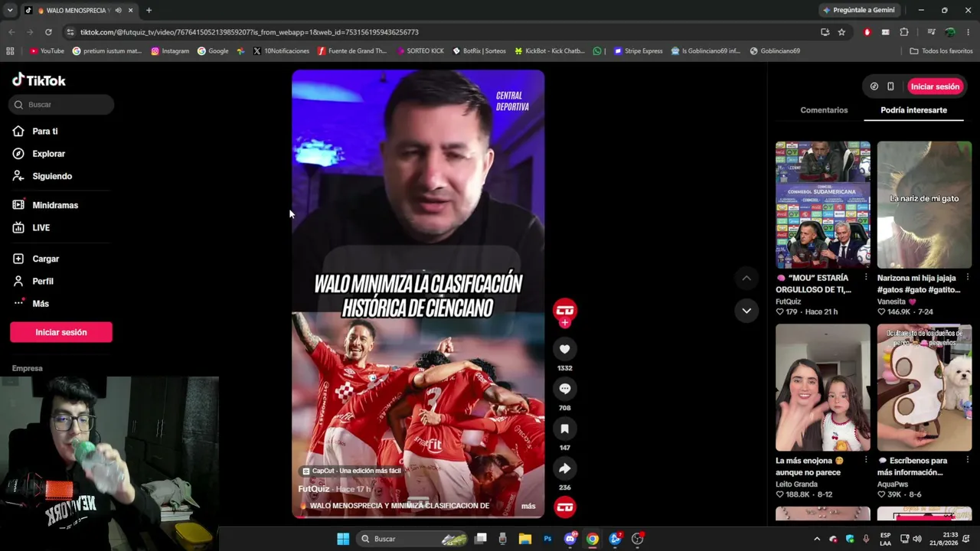Reload the page in Chrome

[x=48, y=32]
